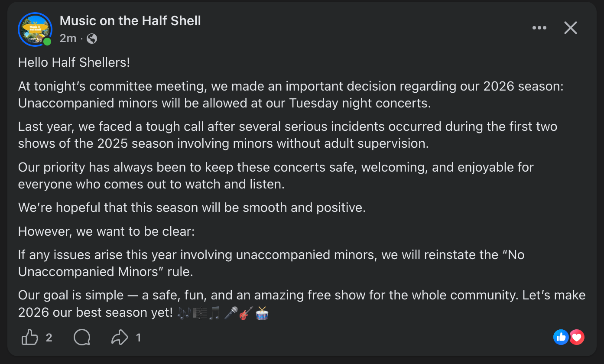
Task: Click the green online status dot
Action: [47, 42]
